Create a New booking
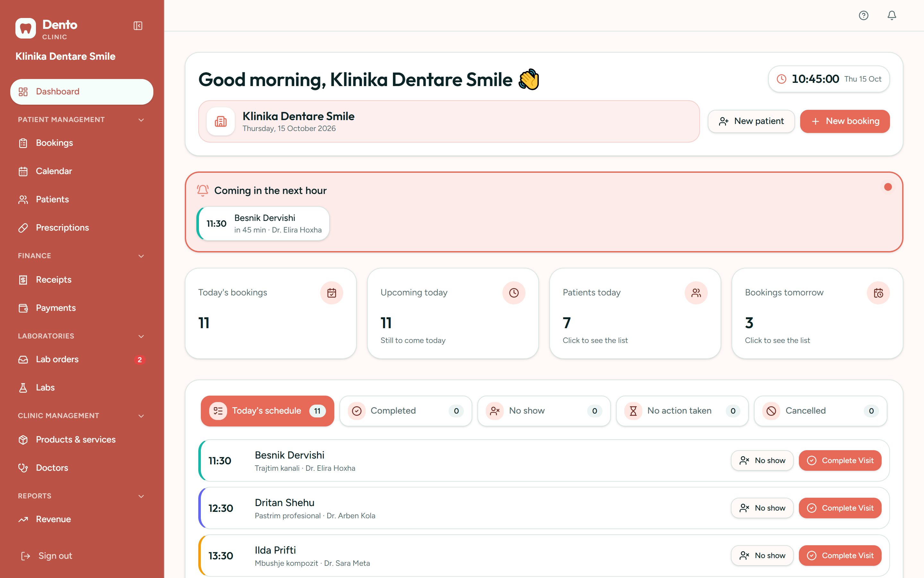 click(x=844, y=122)
